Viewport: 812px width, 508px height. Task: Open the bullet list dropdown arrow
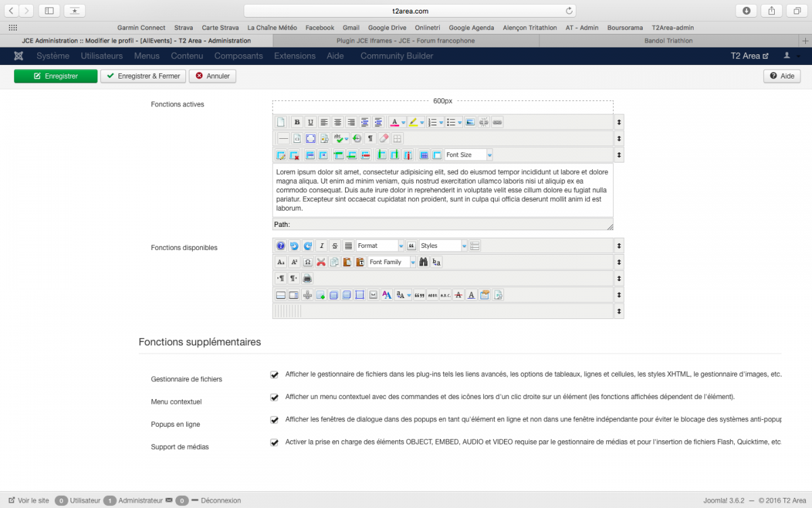[x=460, y=122]
